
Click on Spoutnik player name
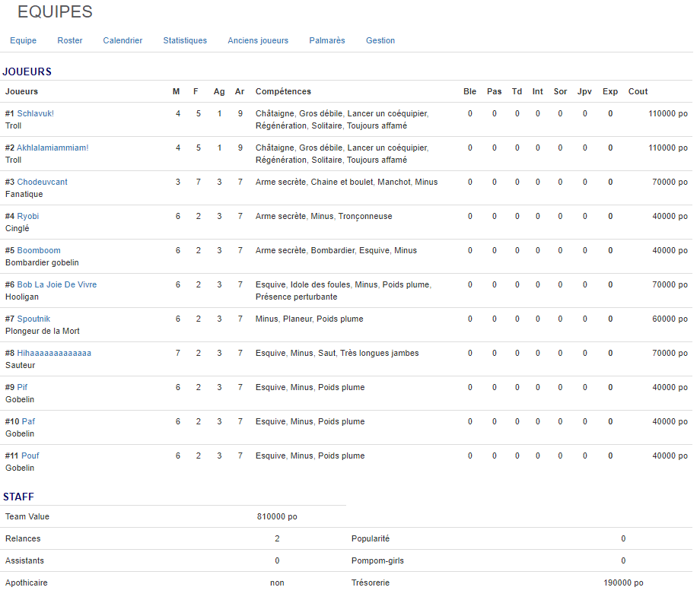33,319
